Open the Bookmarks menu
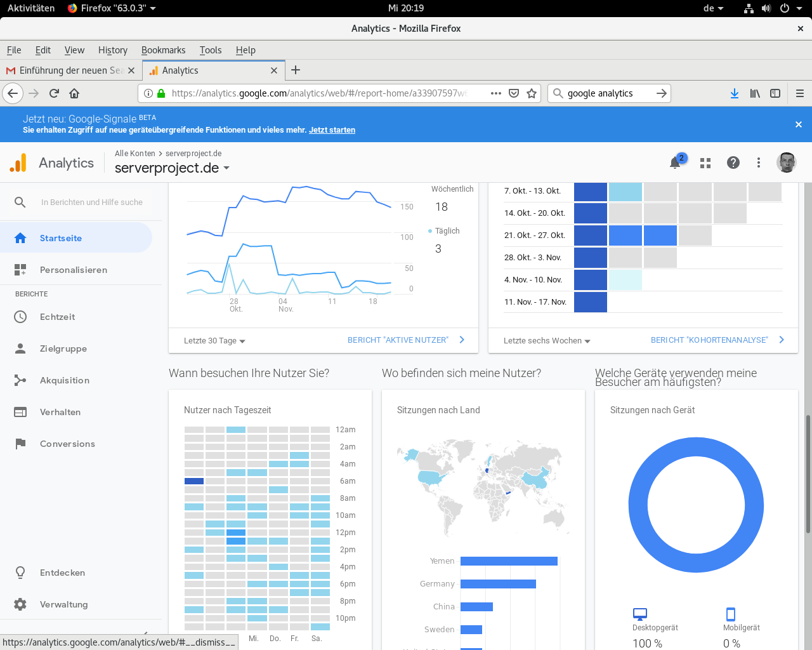 [x=163, y=50]
